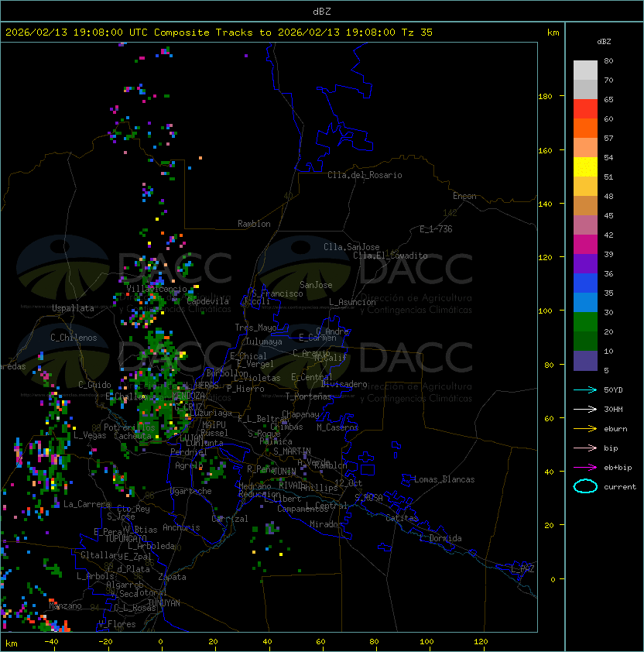Select the red 65 dBZ color swatch
This screenshot has height=652, width=644.
tap(585, 108)
